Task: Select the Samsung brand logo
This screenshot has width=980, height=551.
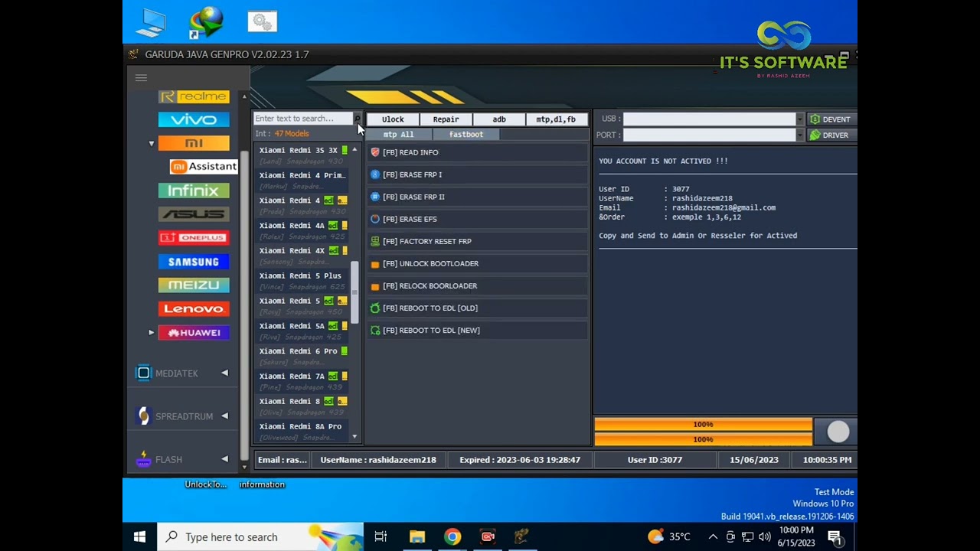Action: (x=194, y=261)
